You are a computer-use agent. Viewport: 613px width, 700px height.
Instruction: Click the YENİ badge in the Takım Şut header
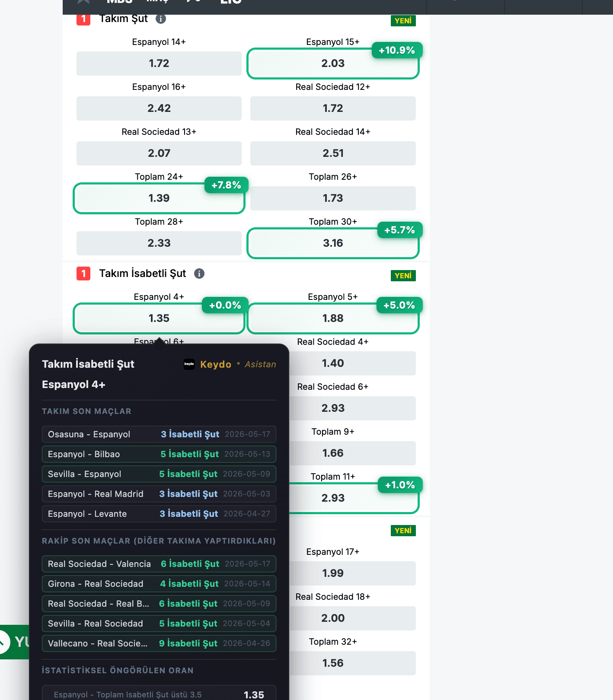pyautogui.click(x=403, y=21)
